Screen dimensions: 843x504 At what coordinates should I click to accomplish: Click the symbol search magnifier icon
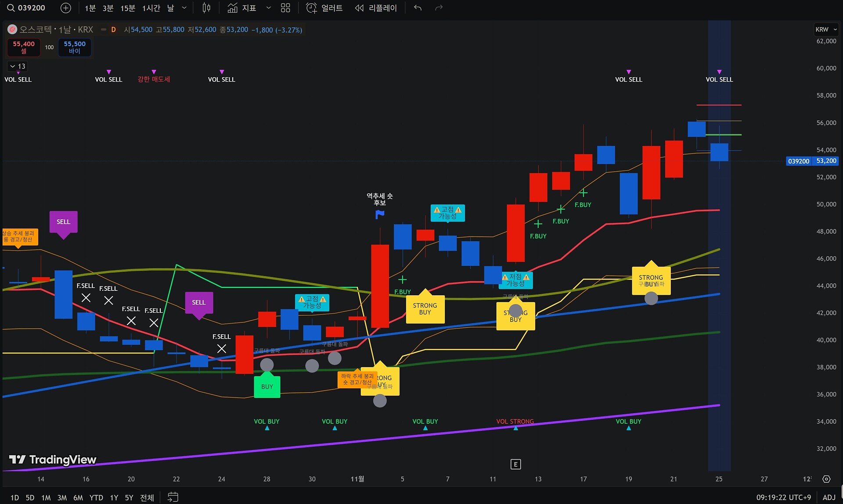tap(11, 8)
